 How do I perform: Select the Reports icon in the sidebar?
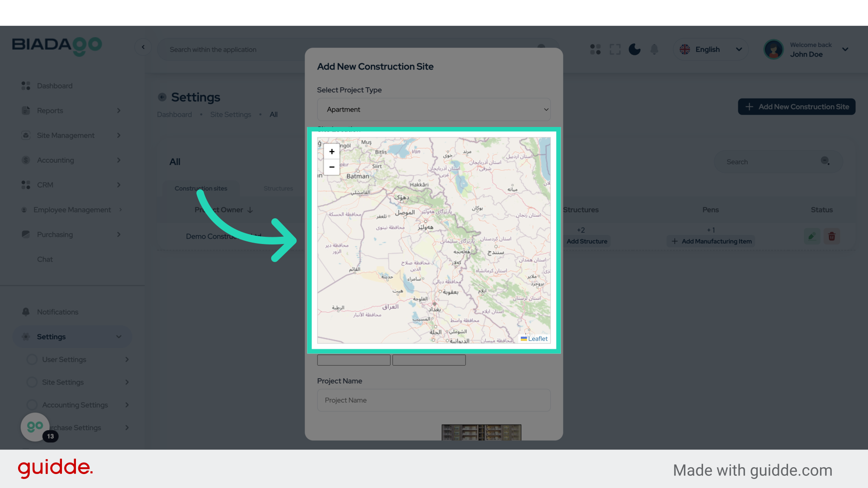pyautogui.click(x=26, y=110)
